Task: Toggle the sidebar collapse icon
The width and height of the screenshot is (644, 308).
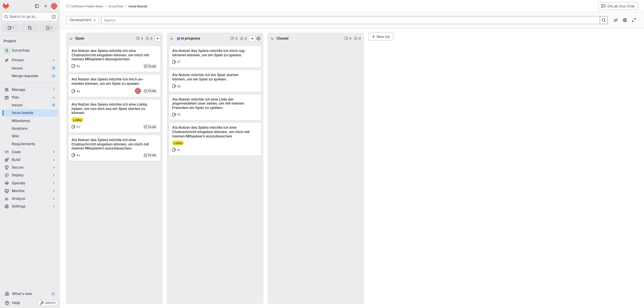Action: coord(37,6)
